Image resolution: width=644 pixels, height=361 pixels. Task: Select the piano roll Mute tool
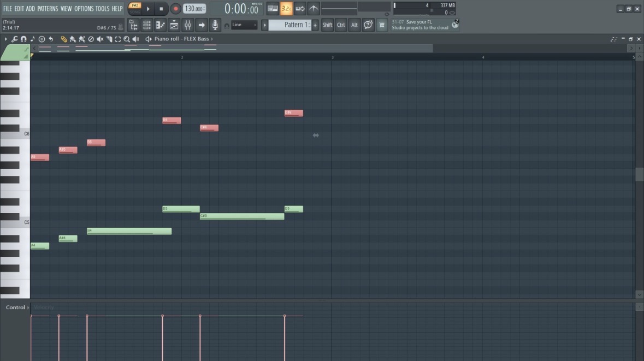coord(100,39)
